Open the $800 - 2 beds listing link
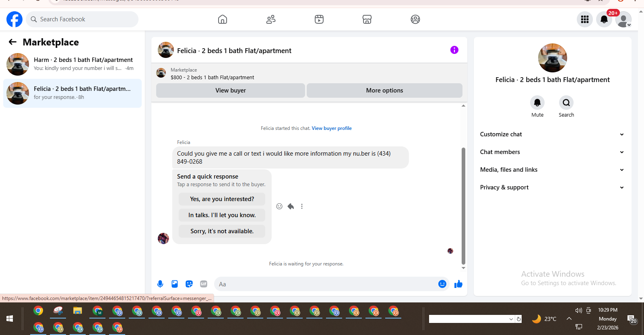Screen dimensions: 644x335 213,77
